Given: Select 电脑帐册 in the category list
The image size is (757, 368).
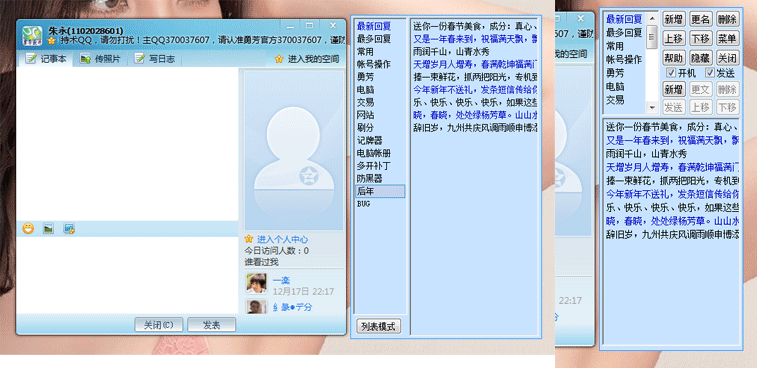Looking at the screenshot, I should click(374, 153).
